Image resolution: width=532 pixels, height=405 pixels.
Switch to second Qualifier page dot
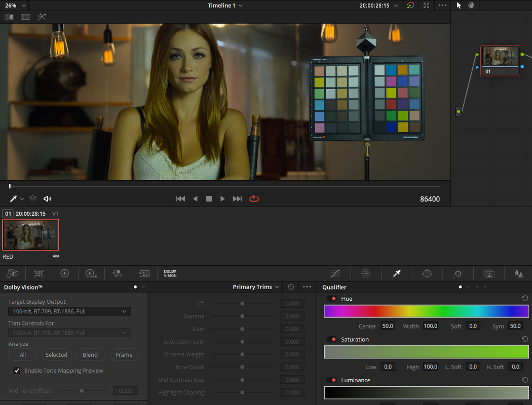point(469,287)
